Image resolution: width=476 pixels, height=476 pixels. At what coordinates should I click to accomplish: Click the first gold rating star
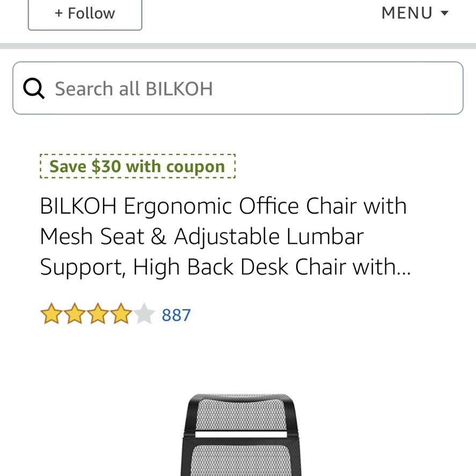[x=52, y=314]
